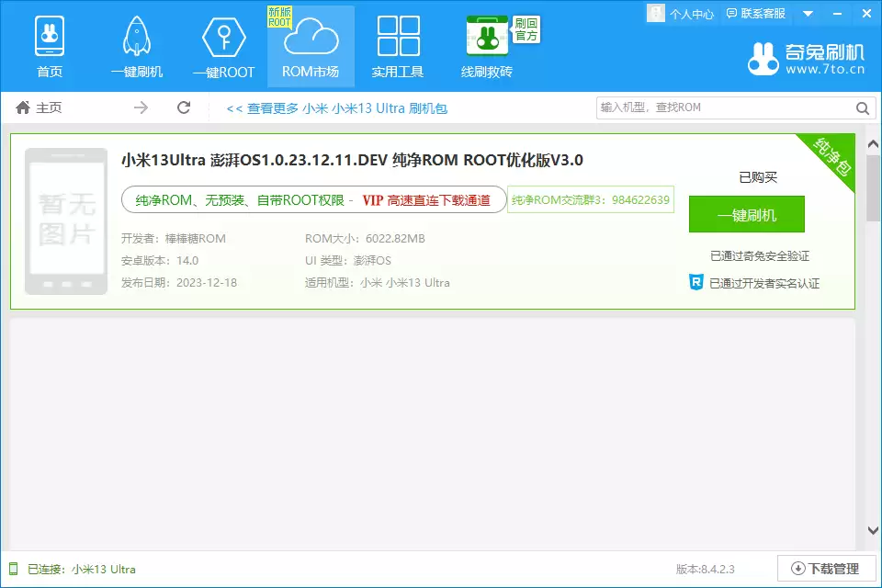Click the 一键ROOT key icon
The height and width of the screenshot is (588, 882).
222,35
